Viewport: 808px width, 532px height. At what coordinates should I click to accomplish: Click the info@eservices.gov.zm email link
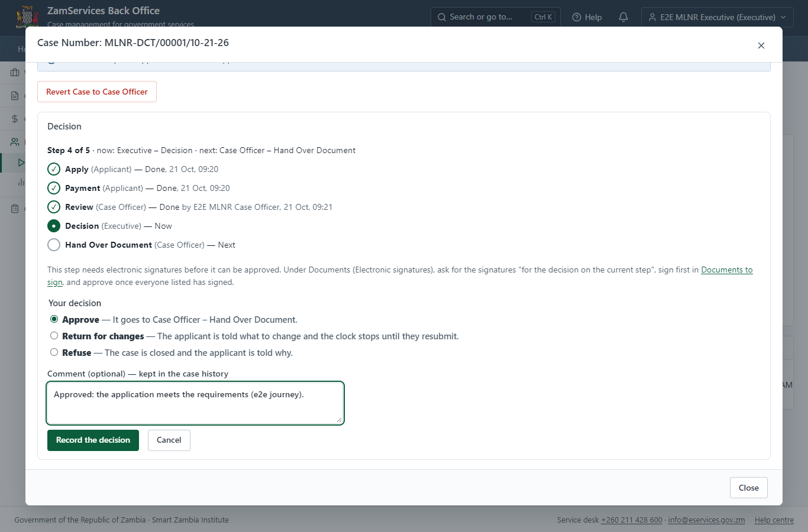(x=706, y=520)
